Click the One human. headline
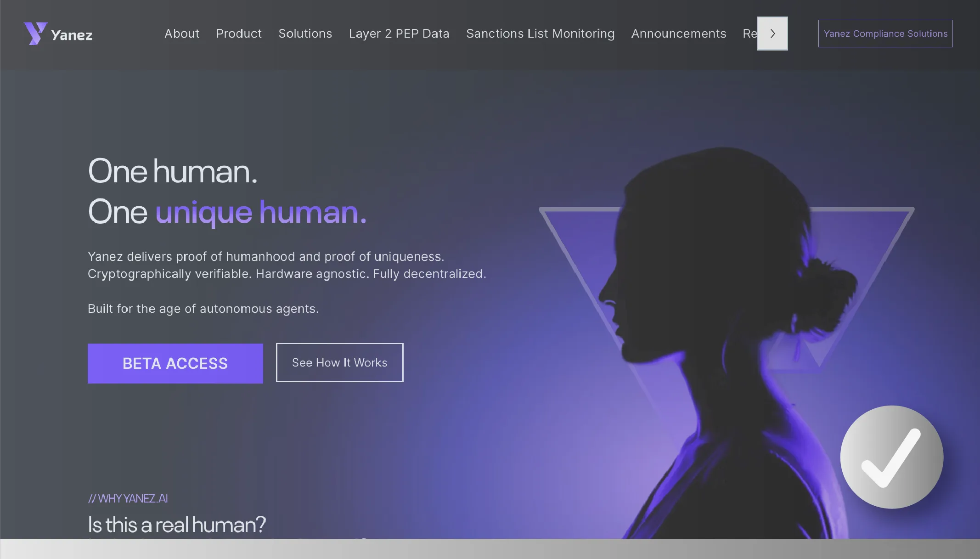The height and width of the screenshot is (559, 980). pos(173,171)
